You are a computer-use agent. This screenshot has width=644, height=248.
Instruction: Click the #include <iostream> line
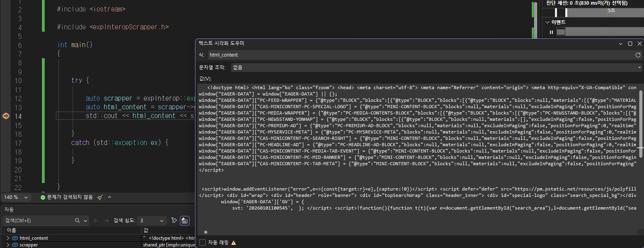[91, 9]
